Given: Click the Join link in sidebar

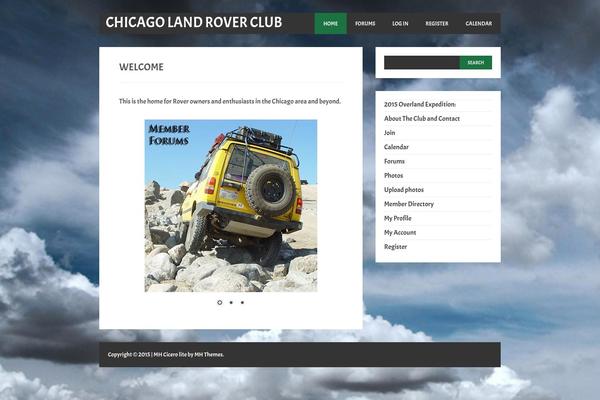Looking at the screenshot, I should pos(390,133).
